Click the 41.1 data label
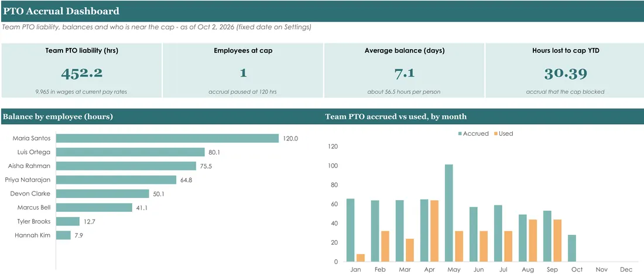The width and height of the screenshot is (644, 274). click(x=142, y=208)
